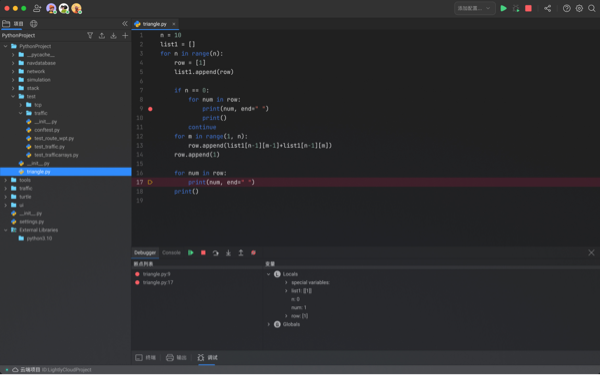The width and height of the screenshot is (600, 375).
Task: Open the globe panel in sidebar
Action: 34,24
